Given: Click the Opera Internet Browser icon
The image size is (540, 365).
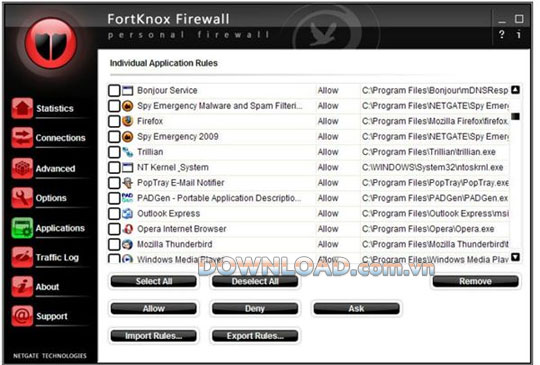Looking at the screenshot, I should (x=127, y=229).
